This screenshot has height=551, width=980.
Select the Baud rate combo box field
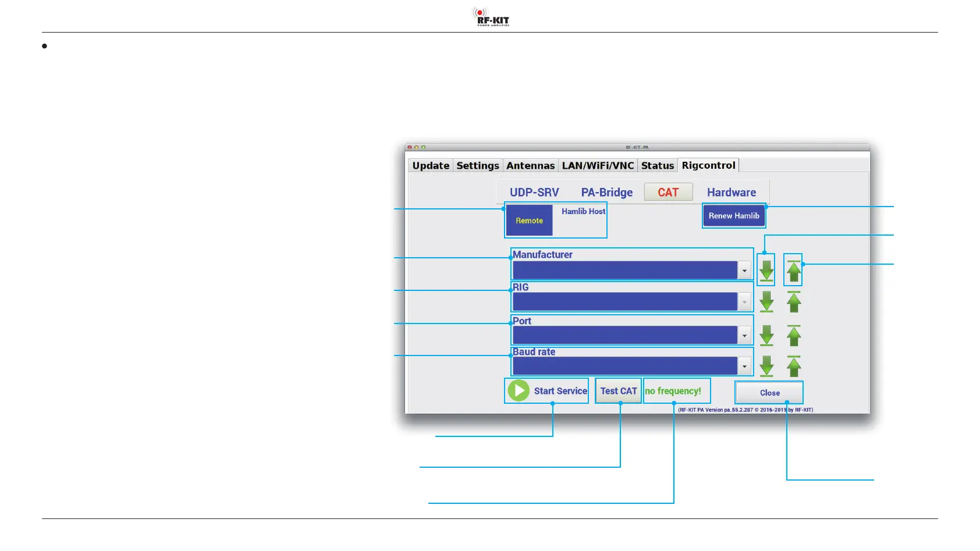click(x=625, y=366)
